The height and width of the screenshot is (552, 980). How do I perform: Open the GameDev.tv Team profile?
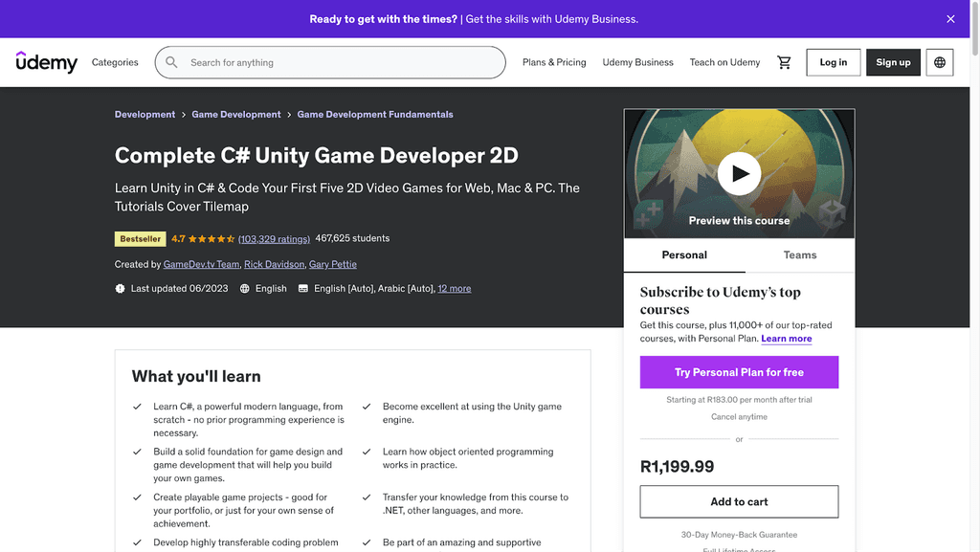pos(201,264)
